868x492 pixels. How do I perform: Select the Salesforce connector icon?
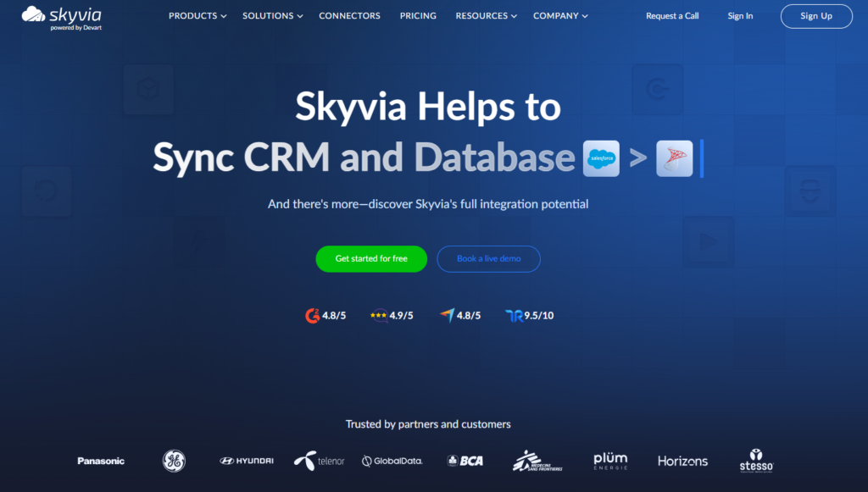click(x=600, y=158)
